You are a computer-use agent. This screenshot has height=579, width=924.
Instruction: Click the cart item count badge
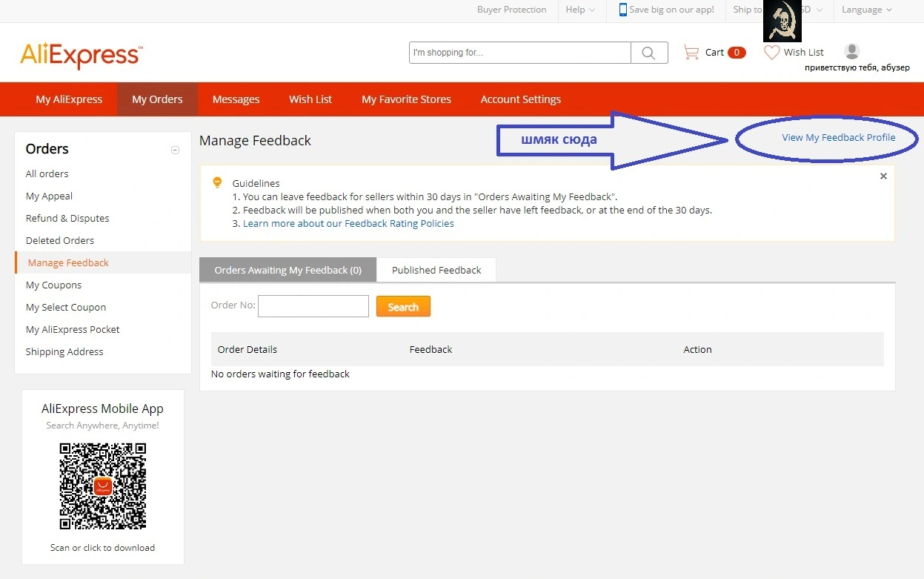pos(737,52)
